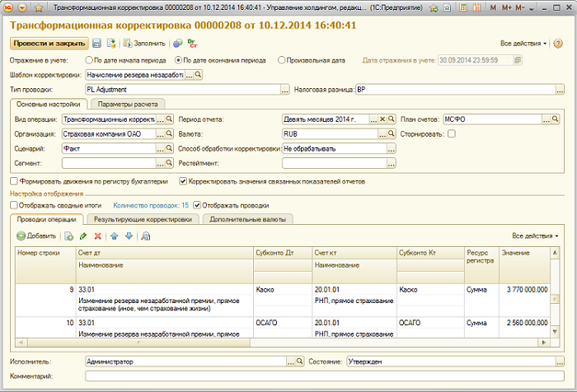Viewport: 577px width, 392px height.
Task: Open 'Способ обработки корректировки' dropdown list
Action: [x=392, y=148]
